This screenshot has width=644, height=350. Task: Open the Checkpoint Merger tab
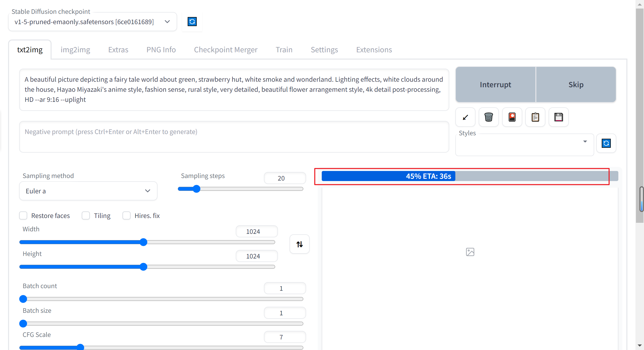[226, 50]
